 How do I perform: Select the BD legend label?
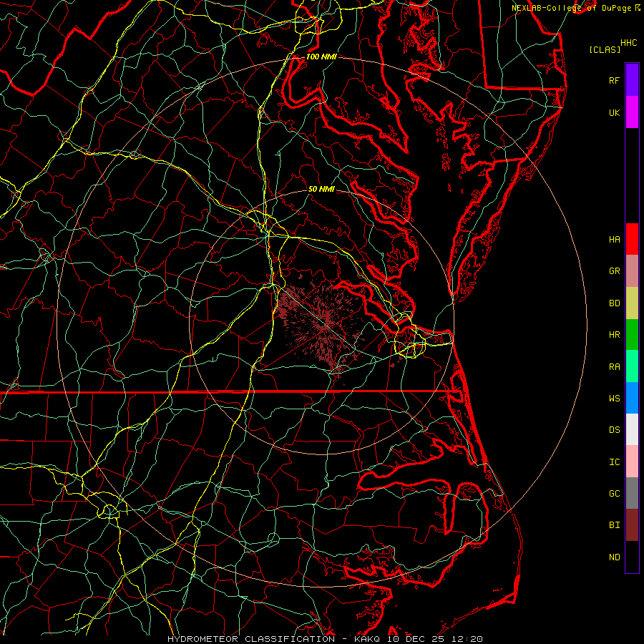[x=614, y=303]
